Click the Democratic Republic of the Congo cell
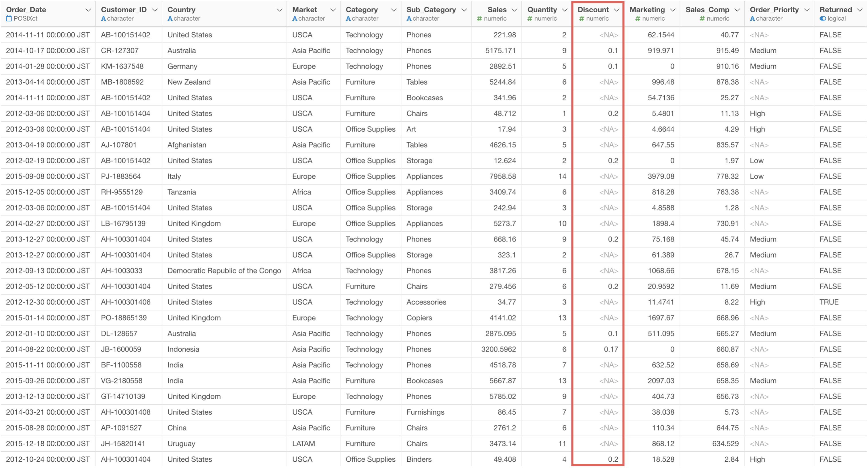This screenshot has height=468, width=868. coord(224,270)
